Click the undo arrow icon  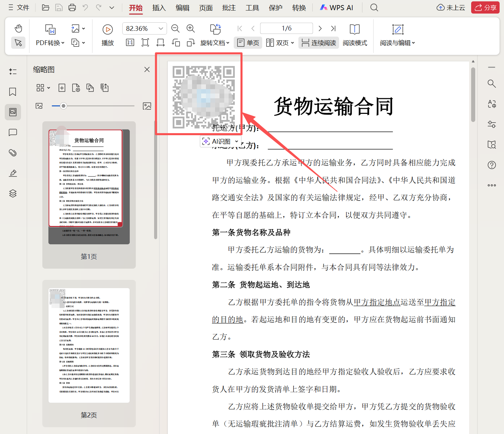[85, 7]
